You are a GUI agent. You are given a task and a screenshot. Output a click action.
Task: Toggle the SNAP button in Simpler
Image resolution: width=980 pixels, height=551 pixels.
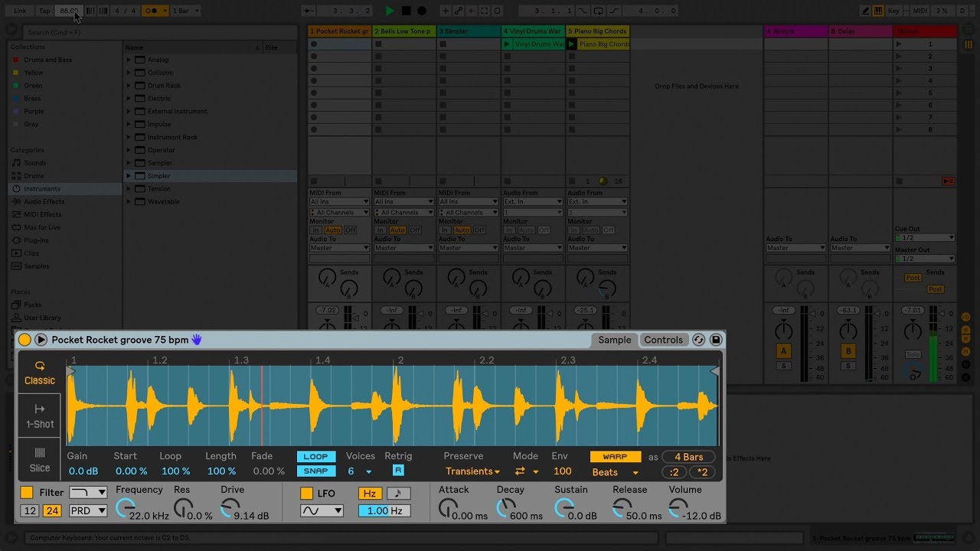click(315, 471)
